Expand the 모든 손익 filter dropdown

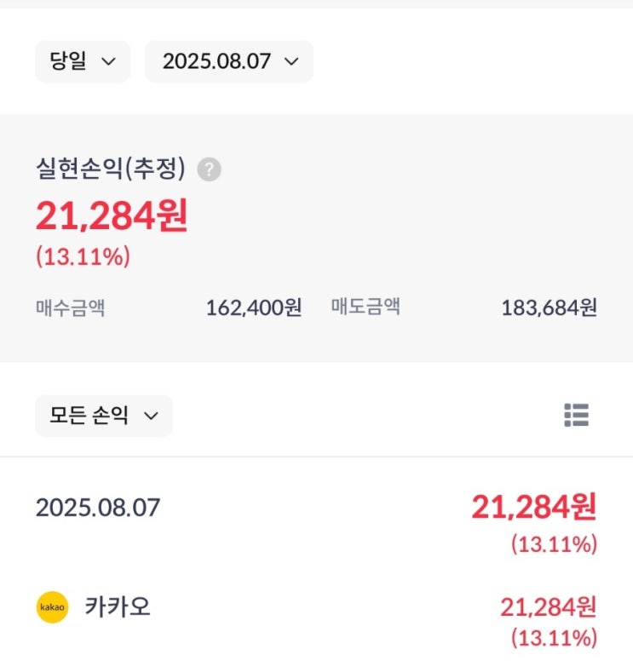pyautogui.click(x=103, y=416)
